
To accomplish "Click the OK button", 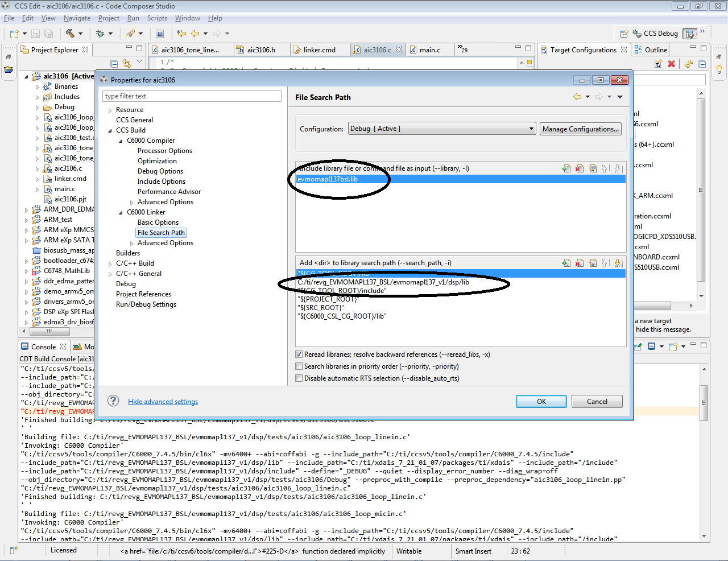I will coord(541,402).
